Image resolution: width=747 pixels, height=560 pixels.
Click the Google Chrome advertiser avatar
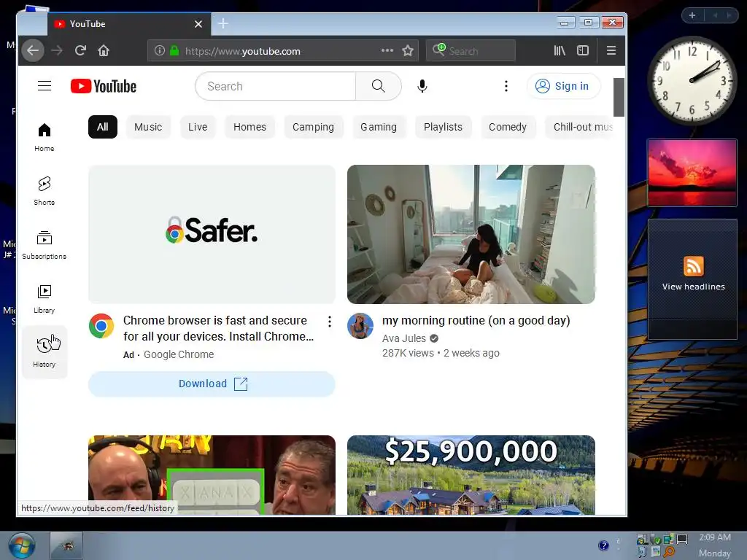pyautogui.click(x=101, y=326)
